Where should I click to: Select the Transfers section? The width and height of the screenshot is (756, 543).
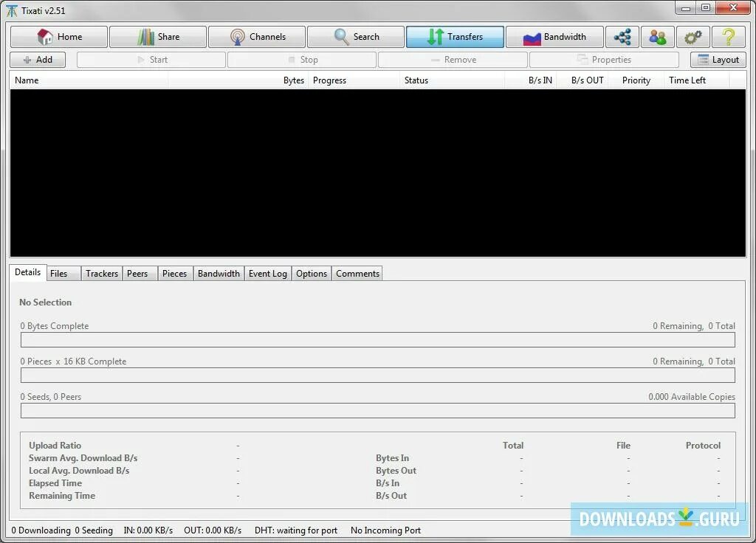455,37
